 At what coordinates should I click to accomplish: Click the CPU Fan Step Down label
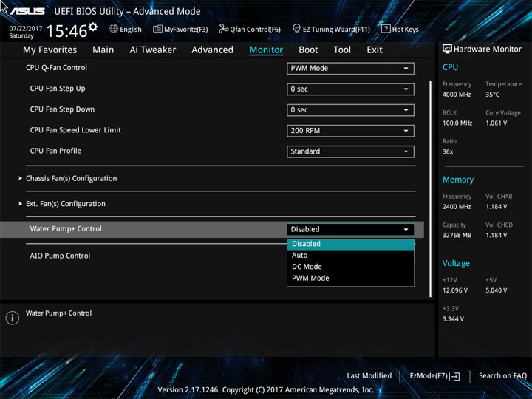pyautogui.click(x=62, y=109)
